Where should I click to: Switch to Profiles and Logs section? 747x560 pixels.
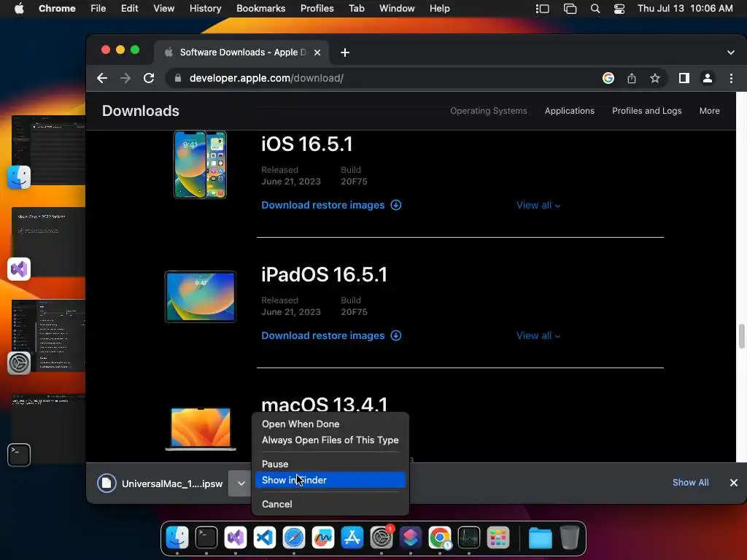click(x=646, y=111)
